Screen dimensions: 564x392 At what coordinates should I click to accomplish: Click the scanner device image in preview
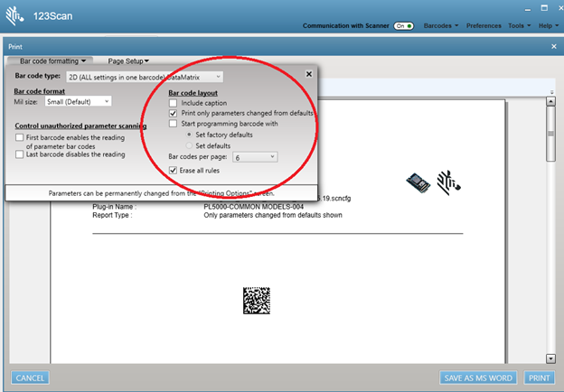coord(417,181)
